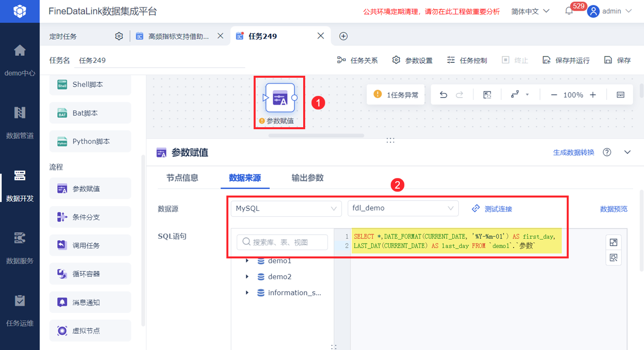Close the 高频指标支持借助 tab
The width and height of the screenshot is (644, 350).
pyautogui.click(x=220, y=36)
